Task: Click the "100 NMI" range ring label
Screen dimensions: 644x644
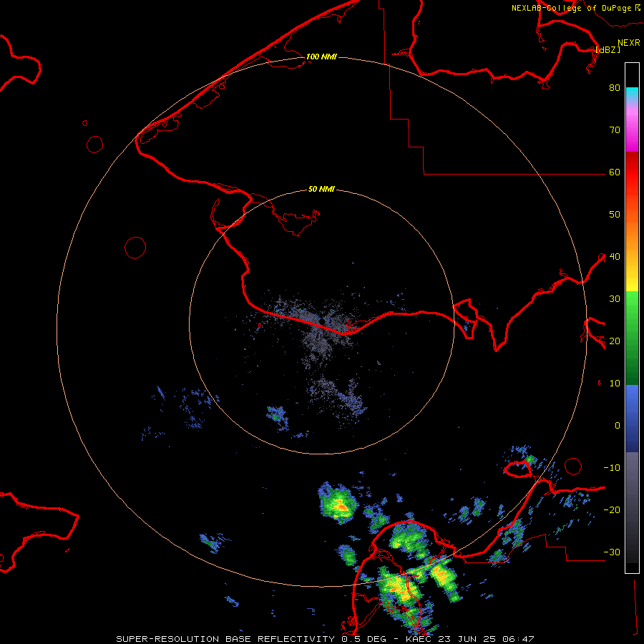Action: click(321, 57)
